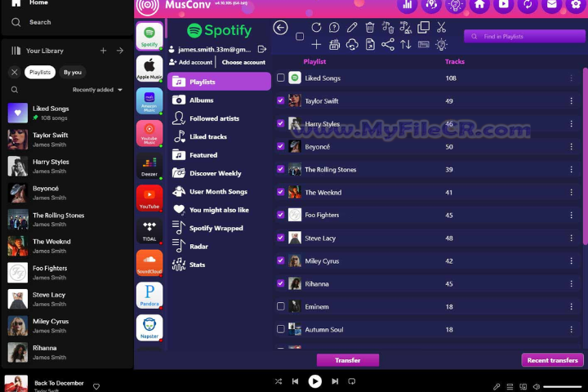Click the plus add playlist icon
Screen dimensions: 588x392
[x=316, y=45]
